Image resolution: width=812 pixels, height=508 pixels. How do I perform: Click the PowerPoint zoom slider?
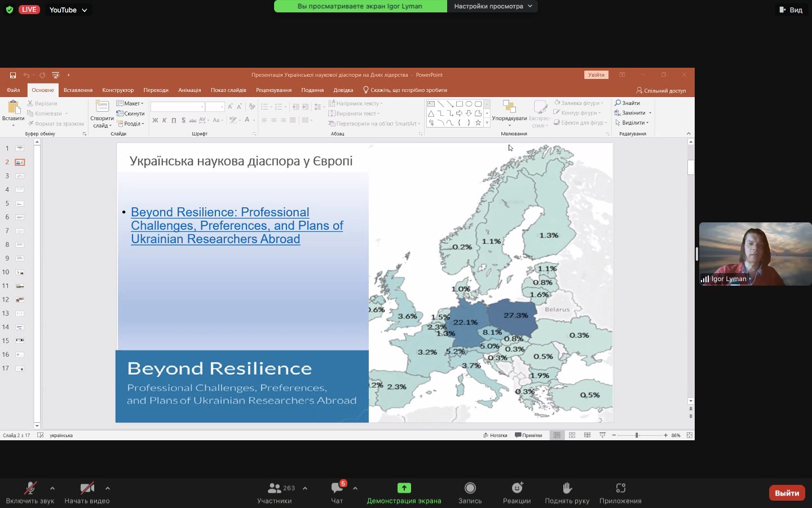(x=637, y=435)
